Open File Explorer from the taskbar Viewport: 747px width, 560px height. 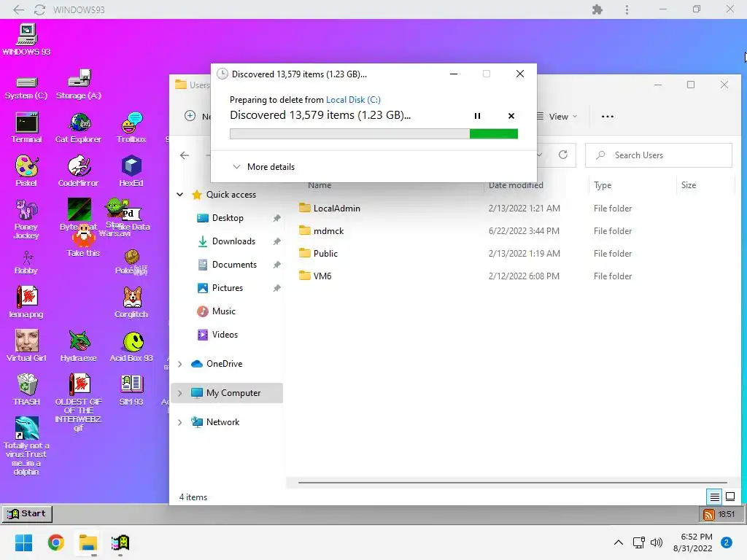point(88,542)
